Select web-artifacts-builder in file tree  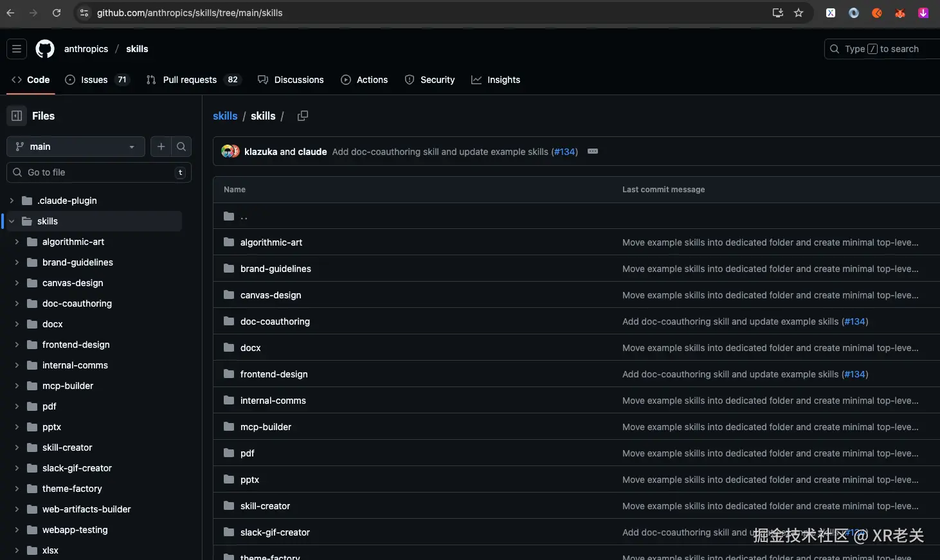[x=87, y=509]
